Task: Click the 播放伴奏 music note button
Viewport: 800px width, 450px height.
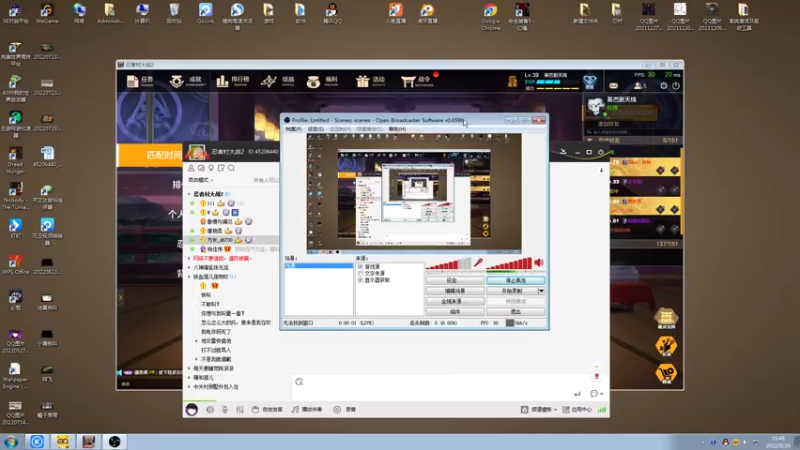Action: (x=307, y=409)
